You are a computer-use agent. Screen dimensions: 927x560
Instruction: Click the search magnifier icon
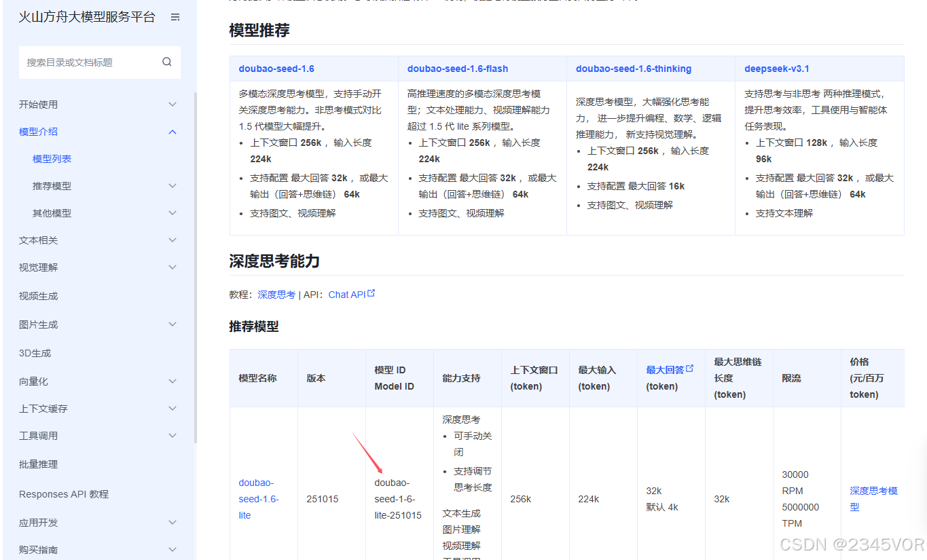click(x=167, y=62)
